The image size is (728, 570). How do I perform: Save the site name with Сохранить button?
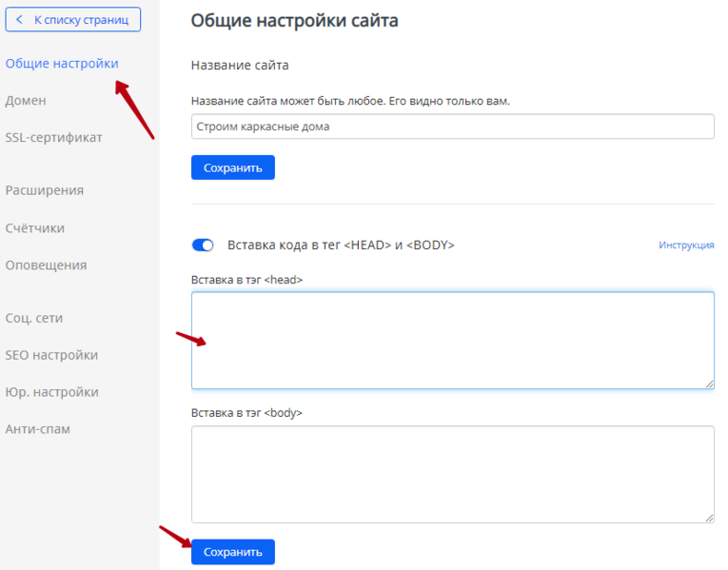pos(232,167)
